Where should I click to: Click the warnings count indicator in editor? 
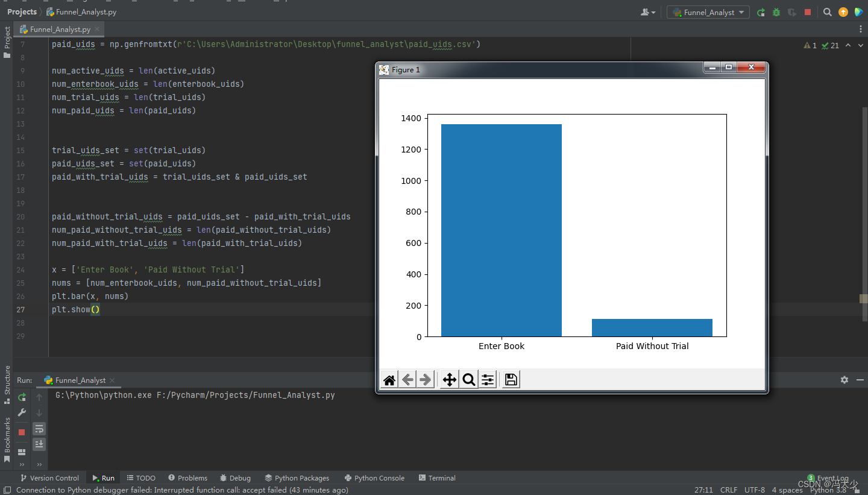click(x=810, y=45)
